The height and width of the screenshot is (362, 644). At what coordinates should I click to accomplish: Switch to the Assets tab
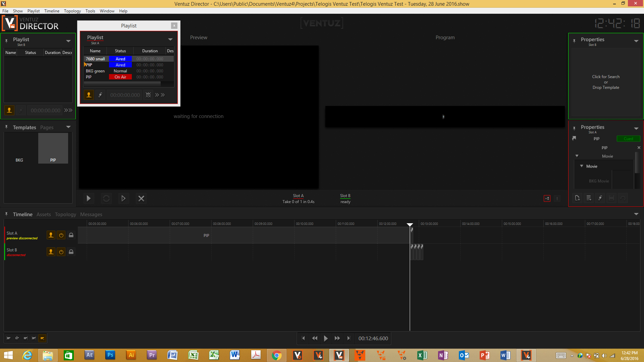(44, 215)
